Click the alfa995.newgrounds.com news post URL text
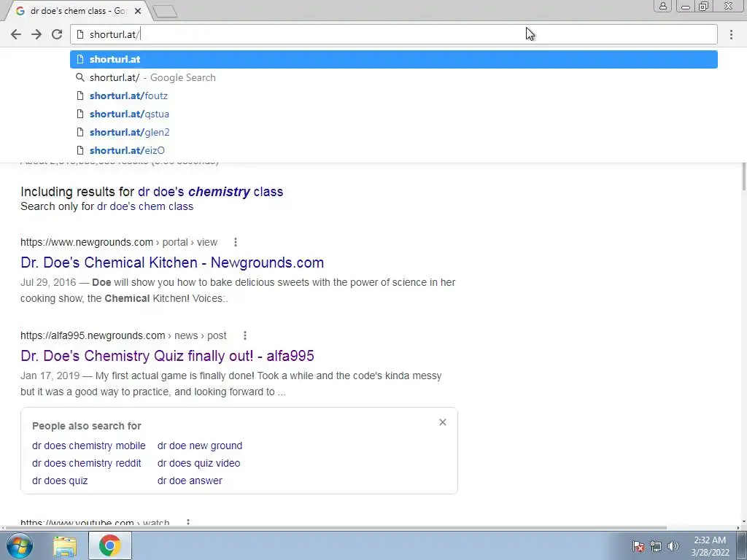Image resolution: width=747 pixels, height=560 pixels. point(123,335)
